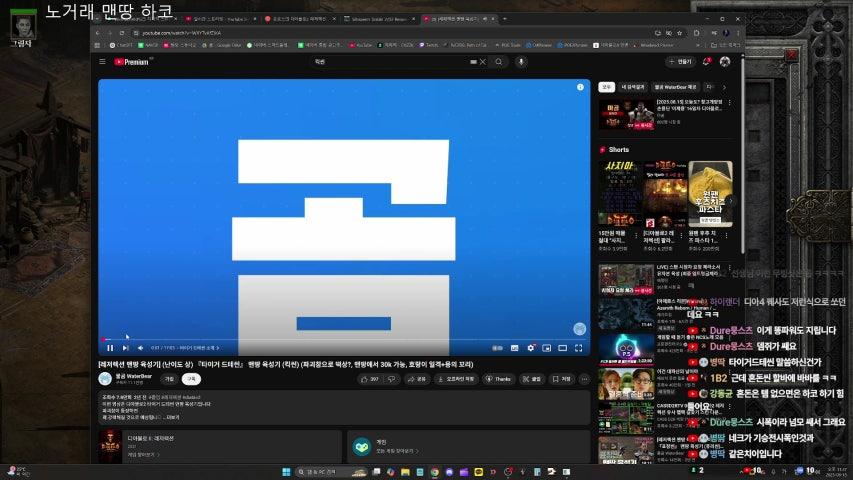Open the info card icon on video
This screenshot has height=480, width=853.
pos(580,87)
